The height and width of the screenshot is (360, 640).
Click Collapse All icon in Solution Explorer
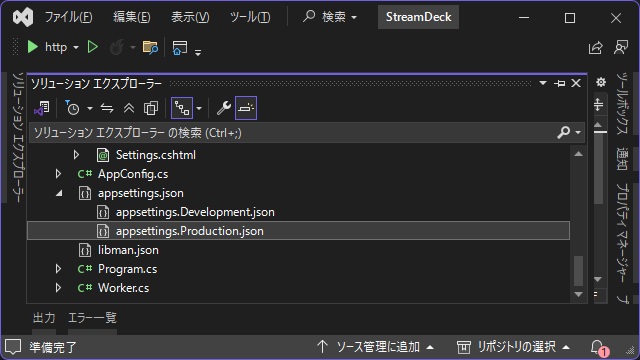point(129,108)
